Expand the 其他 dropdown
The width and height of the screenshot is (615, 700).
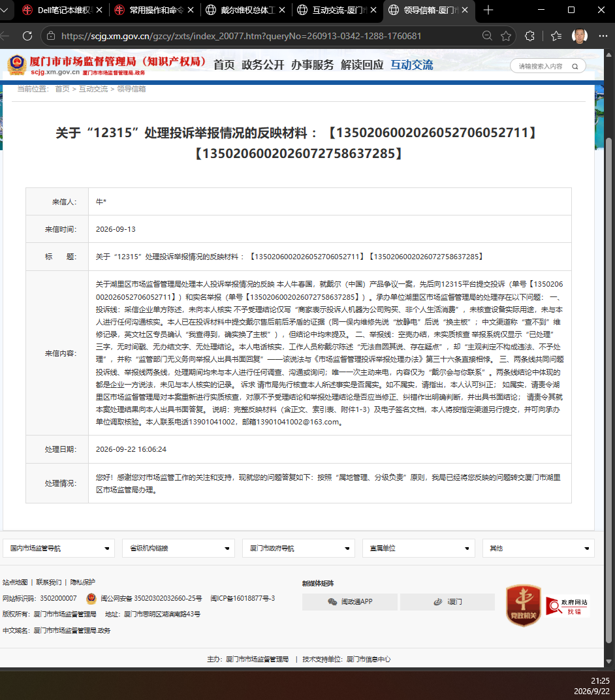coord(538,549)
